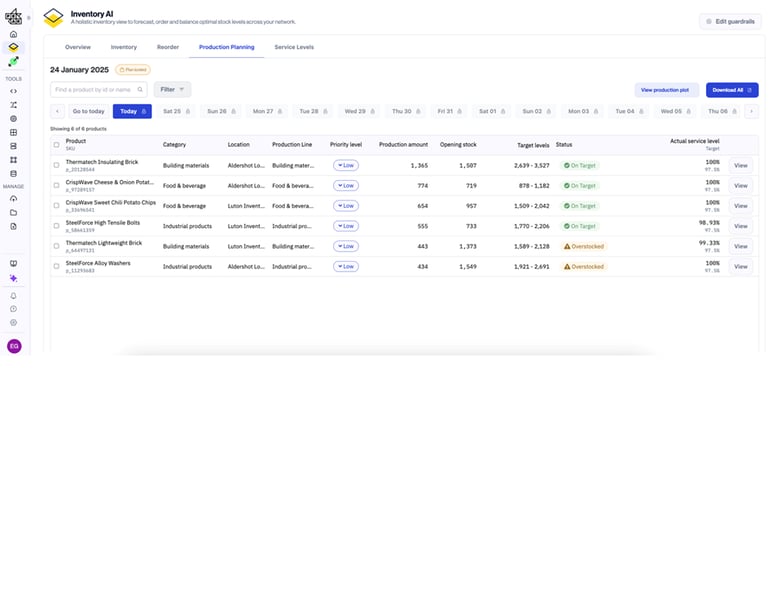Check the CrispWave Cheese & Onion row checkbox
Screen dimensions: 772x600
(56, 186)
